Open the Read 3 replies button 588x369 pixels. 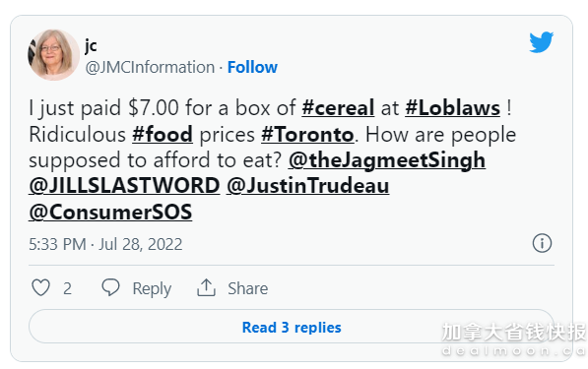tap(292, 327)
